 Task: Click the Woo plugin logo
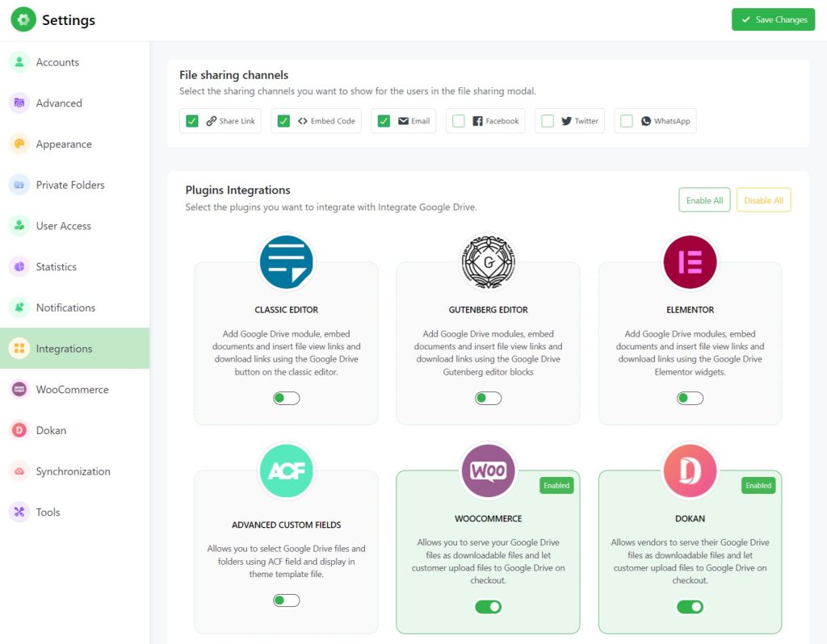(x=489, y=470)
